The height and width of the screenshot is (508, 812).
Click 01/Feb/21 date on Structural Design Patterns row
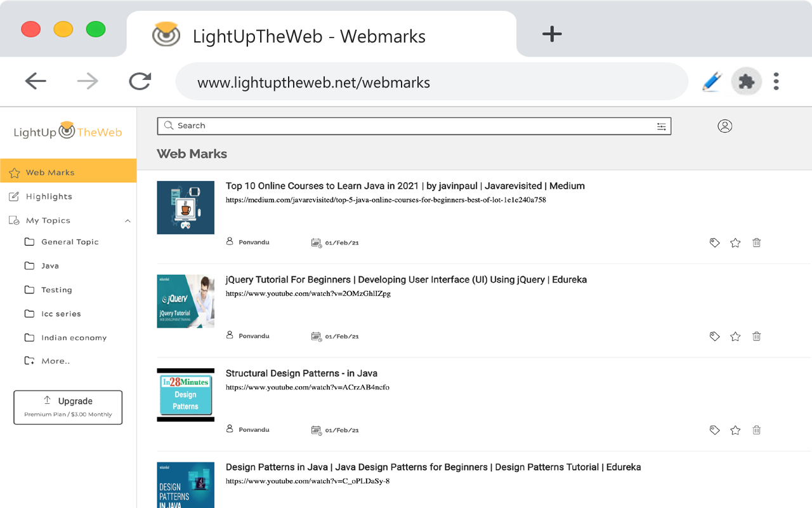click(x=342, y=431)
